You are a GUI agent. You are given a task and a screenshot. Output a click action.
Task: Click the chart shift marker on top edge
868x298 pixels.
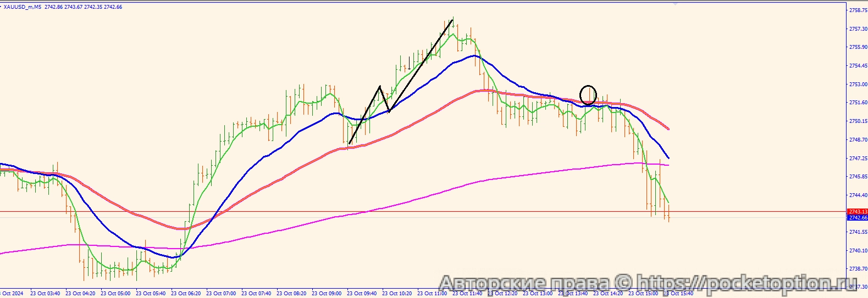(x=675, y=3)
